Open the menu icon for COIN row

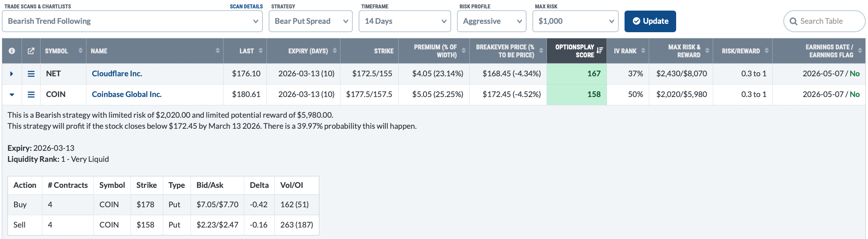(31, 94)
